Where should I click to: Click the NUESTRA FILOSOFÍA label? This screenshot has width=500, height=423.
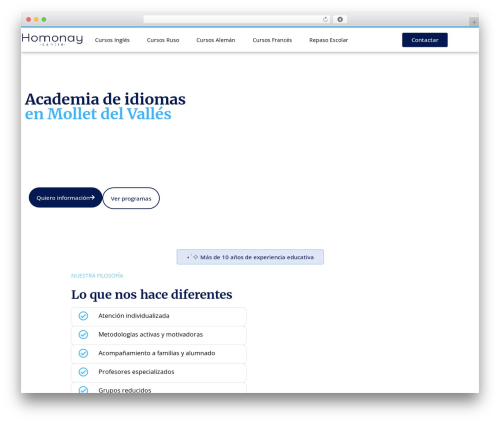point(97,276)
